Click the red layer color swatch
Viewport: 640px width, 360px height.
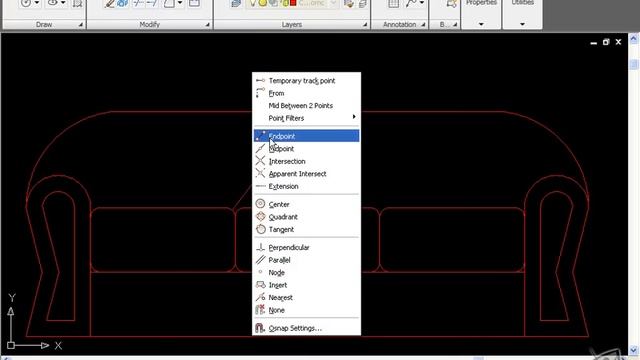[x=293, y=3]
